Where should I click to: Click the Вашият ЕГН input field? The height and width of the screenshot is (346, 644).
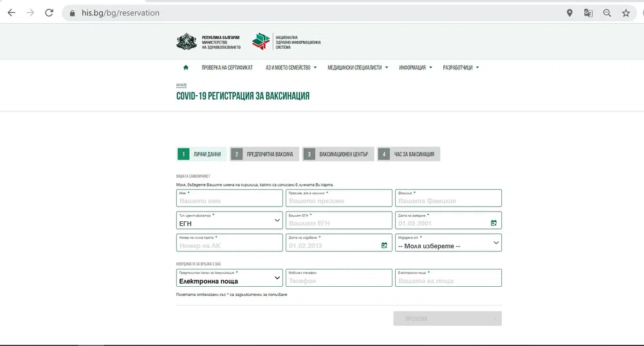[339, 221]
